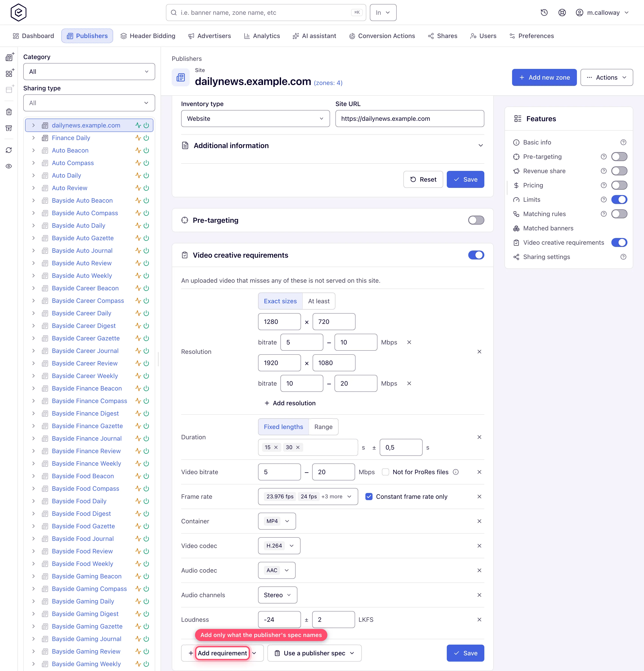
Task: Uncheck Constant frame rate only
Action: pyautogui.click(x=369, y=497)
